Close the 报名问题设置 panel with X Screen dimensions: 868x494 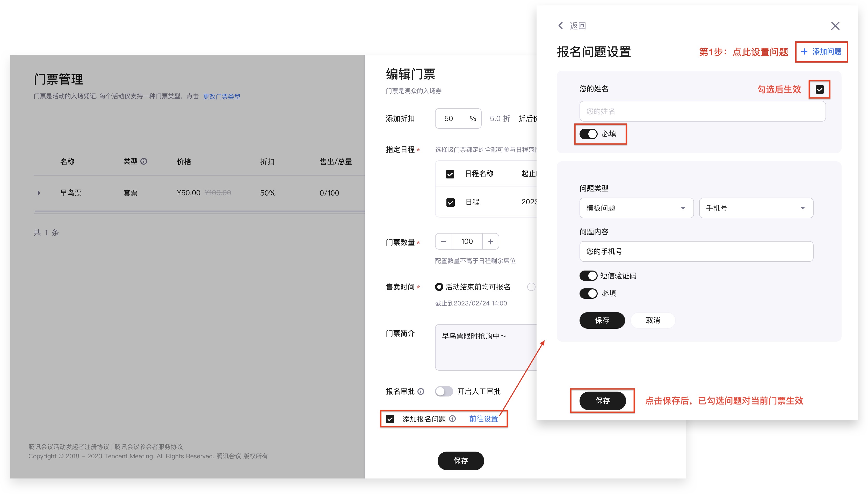pos(835,26)
